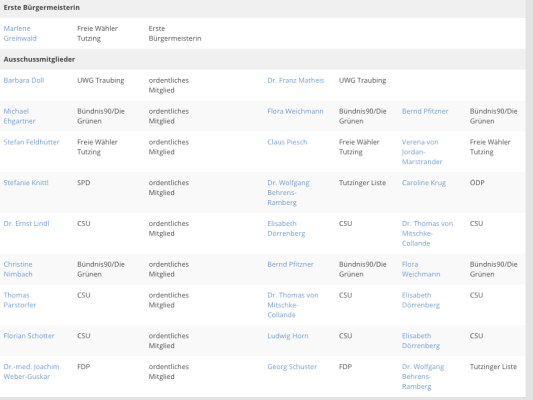533x400 pixels.
Task: Click the Barbara Doll member link
Action: (24, 81)
